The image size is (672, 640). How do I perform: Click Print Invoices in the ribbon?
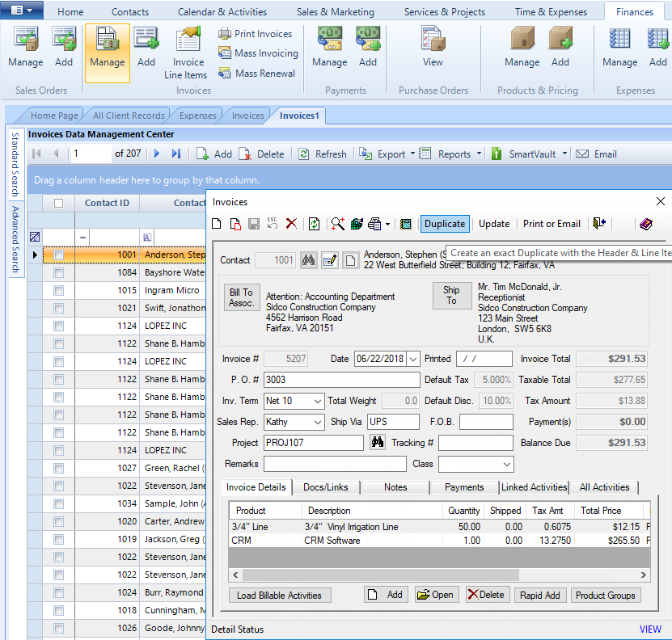pos(256,33)
